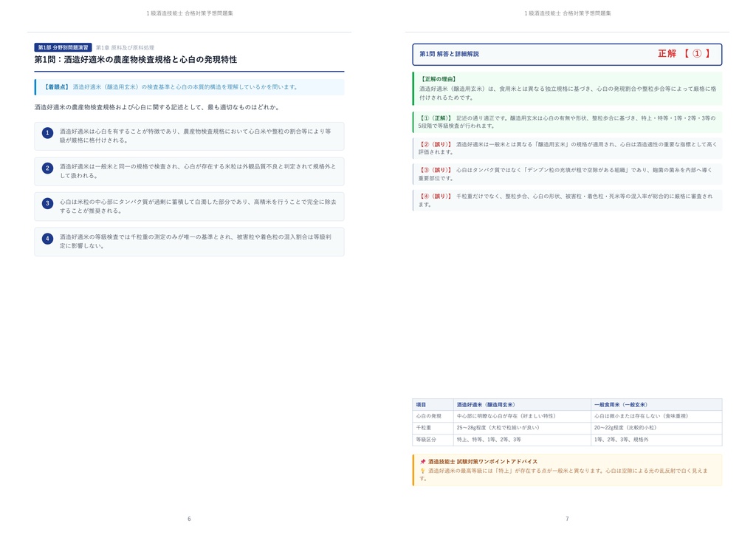
Task: Click the 【①（正解）】 explanation label
Action: click(x=436, y=118)
